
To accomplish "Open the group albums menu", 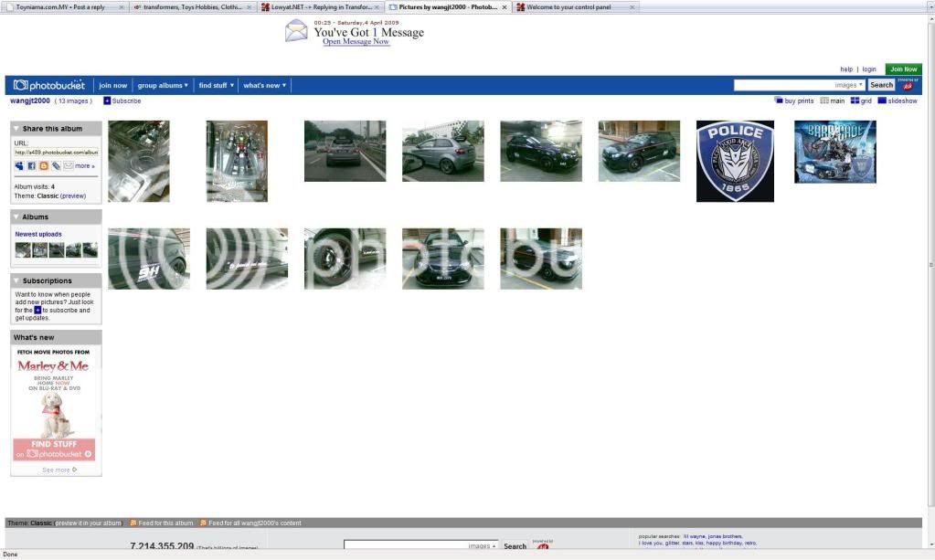I will coord(162,84).
